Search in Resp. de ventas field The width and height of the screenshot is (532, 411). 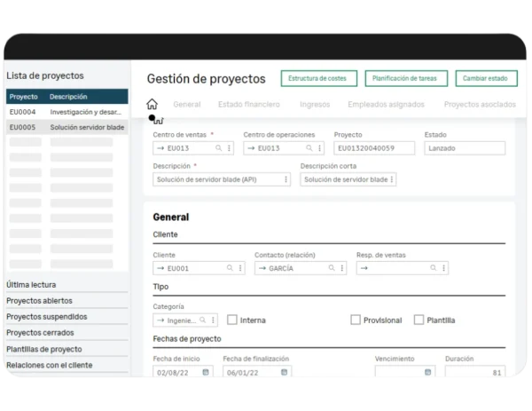pyautogui.click(x=434, y=268)
